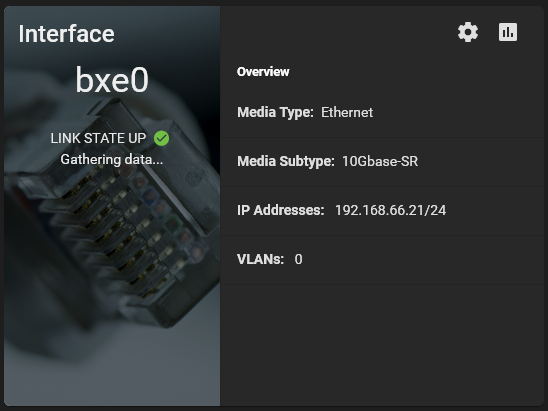Open interface settings via gear icon

[x=468, y=33]
